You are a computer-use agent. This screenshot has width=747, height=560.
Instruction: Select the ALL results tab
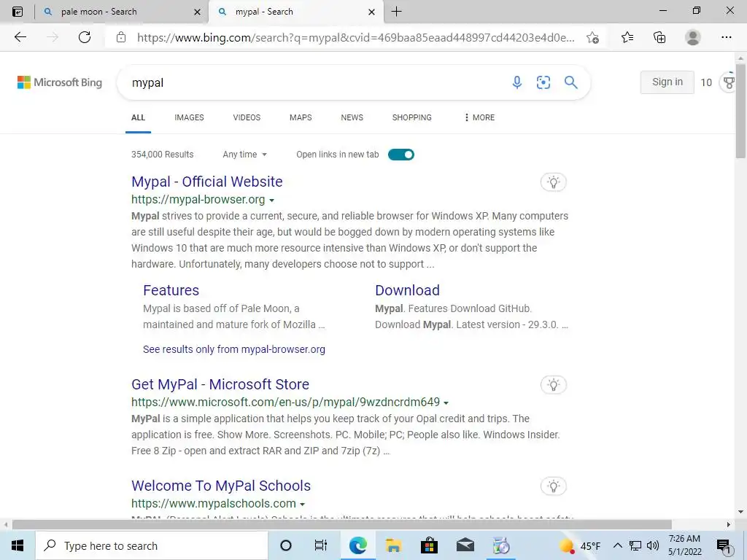[138, 117]
